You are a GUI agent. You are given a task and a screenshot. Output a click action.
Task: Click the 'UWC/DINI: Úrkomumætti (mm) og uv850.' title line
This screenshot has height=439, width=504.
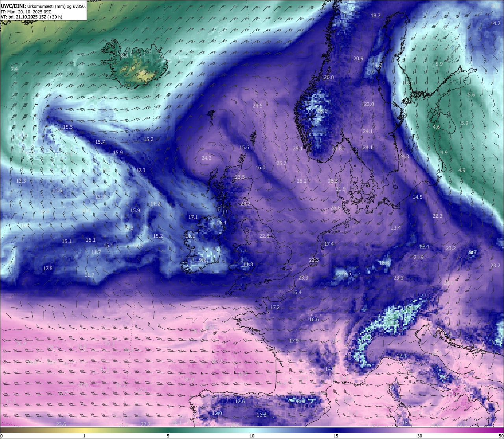click(x=43, y=6)
